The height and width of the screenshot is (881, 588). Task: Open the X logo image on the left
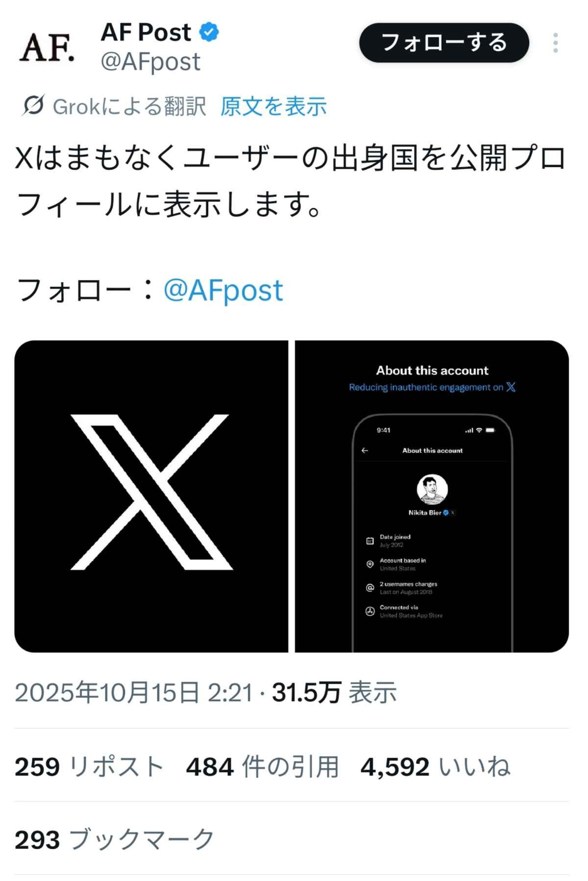click(x=151, y=496)
